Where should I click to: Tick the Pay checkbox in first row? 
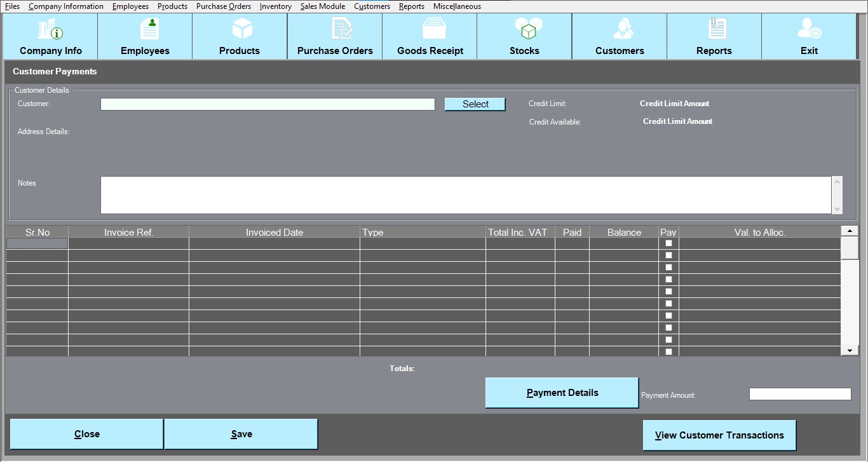[x=668, y=243]
